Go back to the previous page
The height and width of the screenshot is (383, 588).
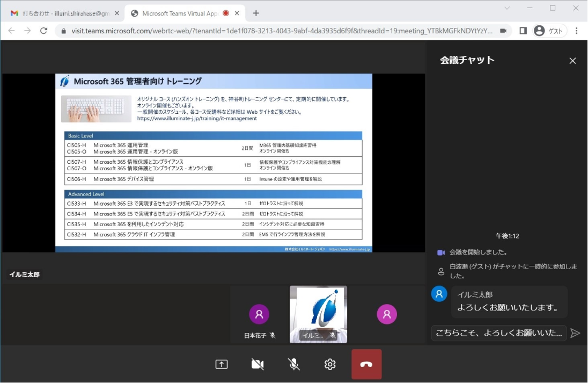point(12,31)
